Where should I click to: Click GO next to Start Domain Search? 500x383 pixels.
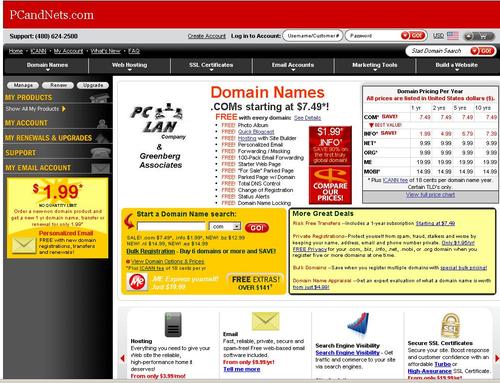coord(482,51)
